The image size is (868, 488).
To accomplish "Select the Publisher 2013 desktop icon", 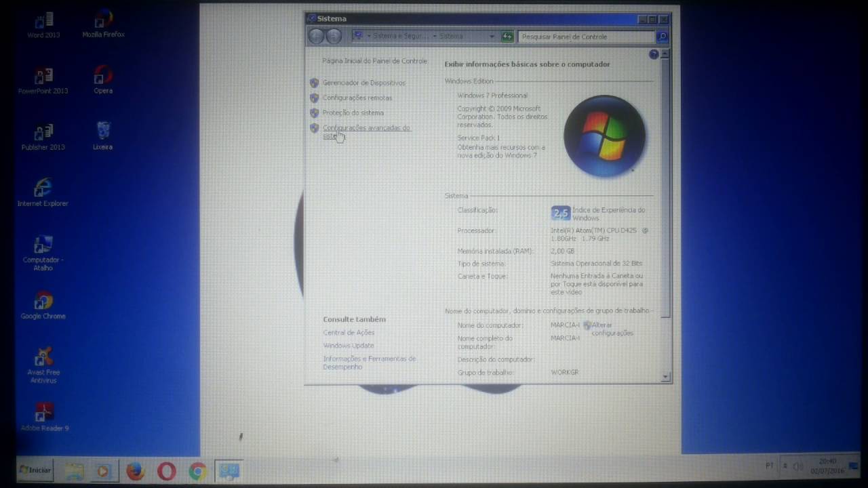I will pos(43,138).
